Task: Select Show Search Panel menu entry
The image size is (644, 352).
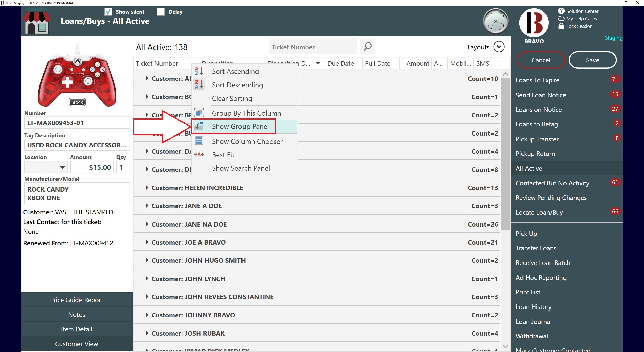Action: click(x=245, y=168)
